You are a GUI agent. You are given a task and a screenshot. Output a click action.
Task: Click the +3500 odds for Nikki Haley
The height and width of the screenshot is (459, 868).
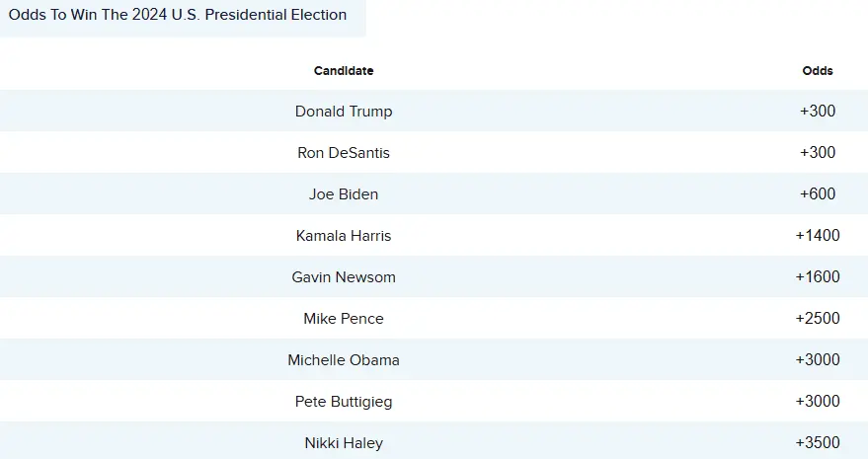[818, 443]
